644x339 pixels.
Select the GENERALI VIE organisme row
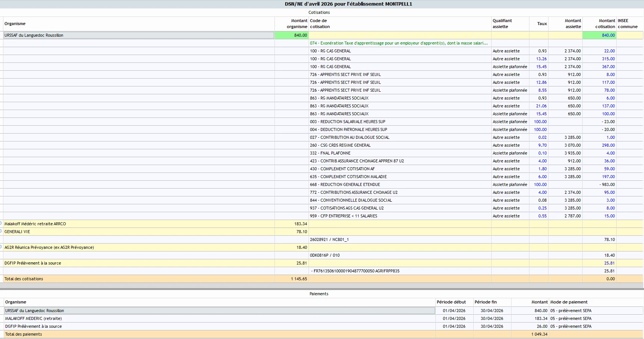(139, 232)
